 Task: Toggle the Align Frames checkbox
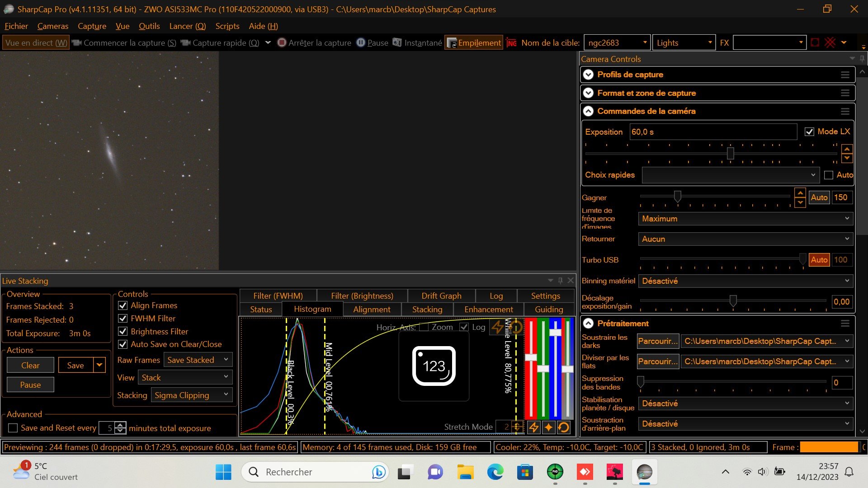(123, 305)
